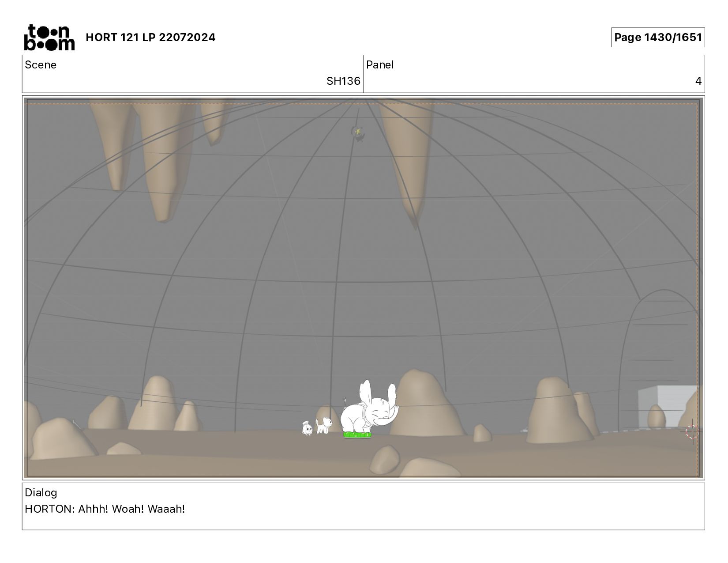728x563 pixels.
Task: Click the white elephant character in the storyboard
Action: [370, 407]
